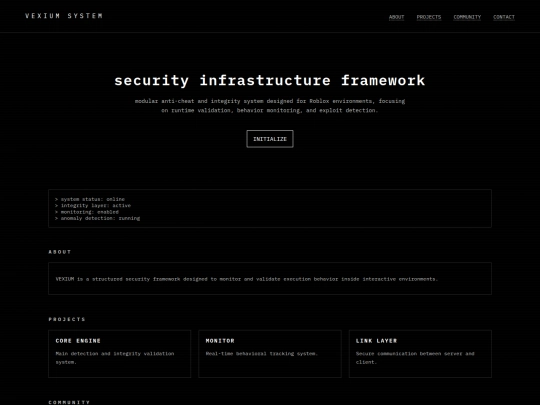
Task: Select the 'monitoring: enabled' line
Action: click(87, 212)
